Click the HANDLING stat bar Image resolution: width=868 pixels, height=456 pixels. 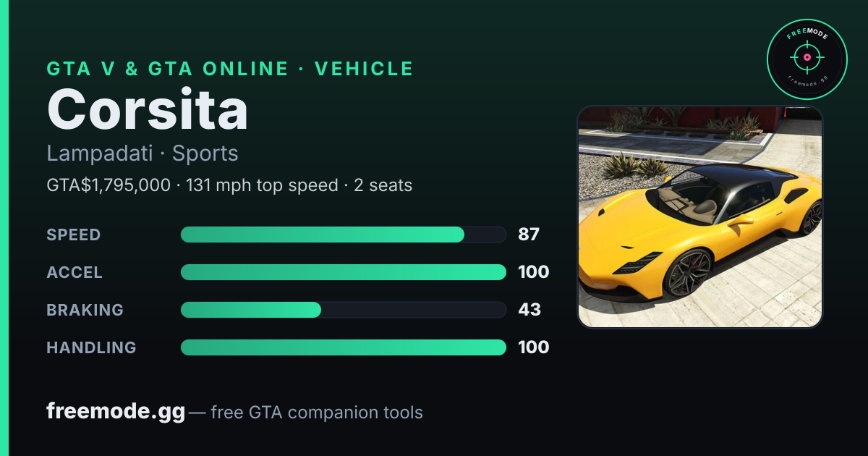coord(344,347)
